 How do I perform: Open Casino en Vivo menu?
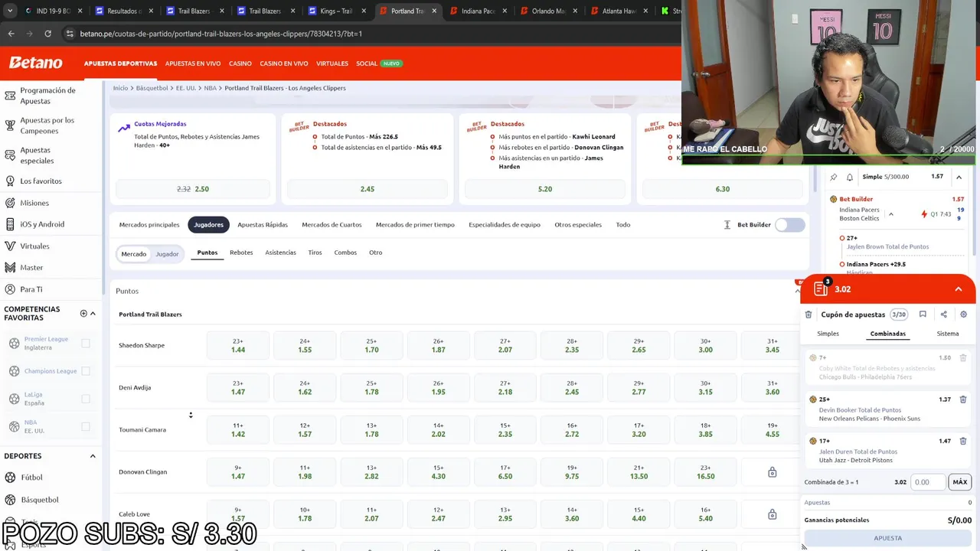284,64
